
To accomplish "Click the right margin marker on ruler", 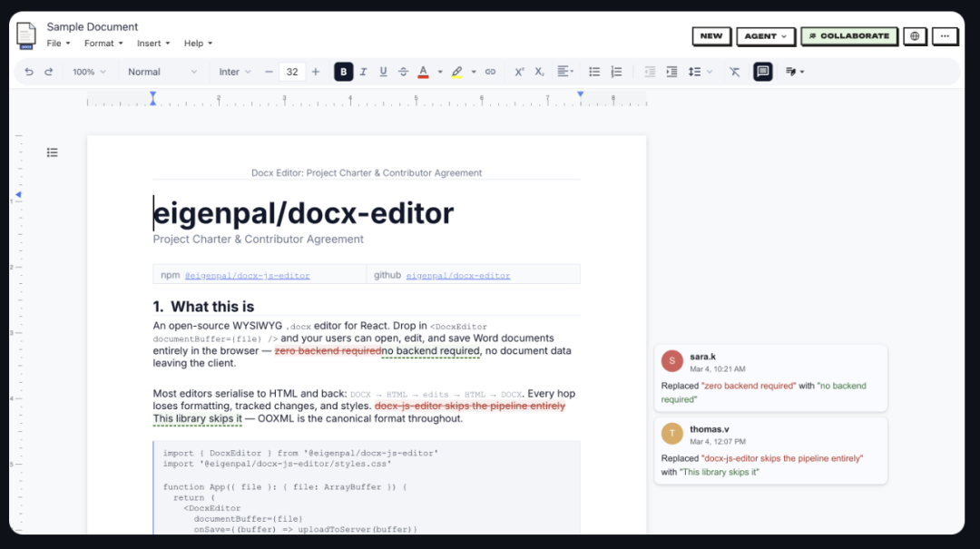I will [581, 94].
